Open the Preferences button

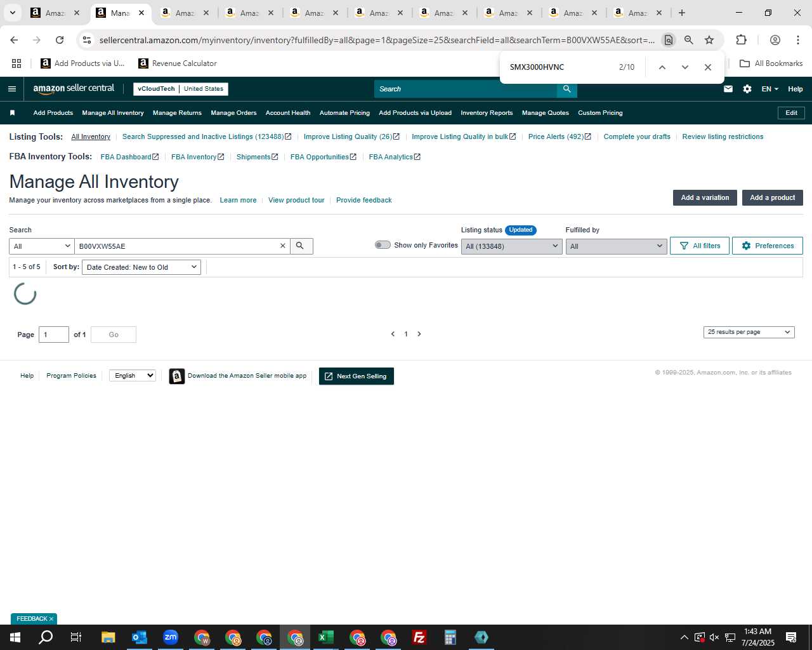click(x=768, y=246)
